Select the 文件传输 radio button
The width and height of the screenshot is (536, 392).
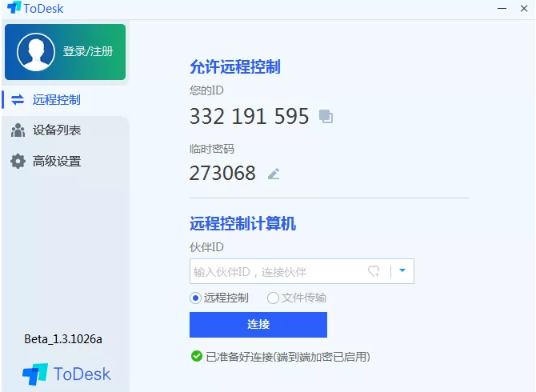274,298
